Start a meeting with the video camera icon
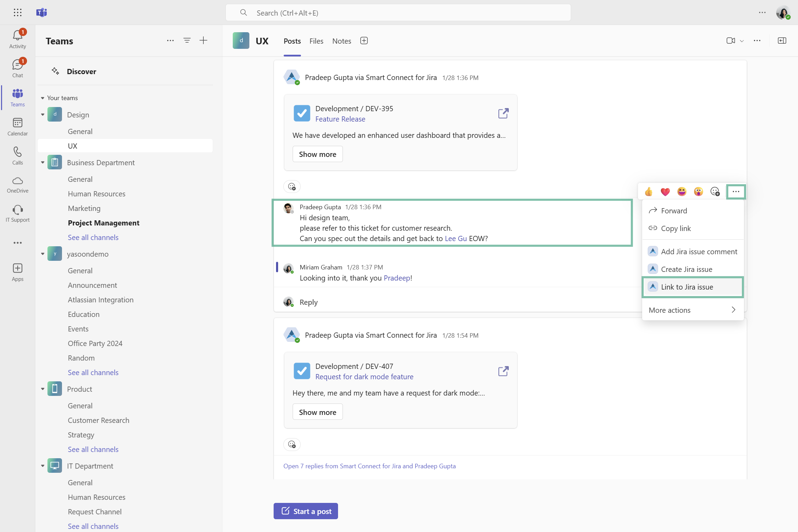The height and width of the screenshot is (532, 798). coord(731,41)
